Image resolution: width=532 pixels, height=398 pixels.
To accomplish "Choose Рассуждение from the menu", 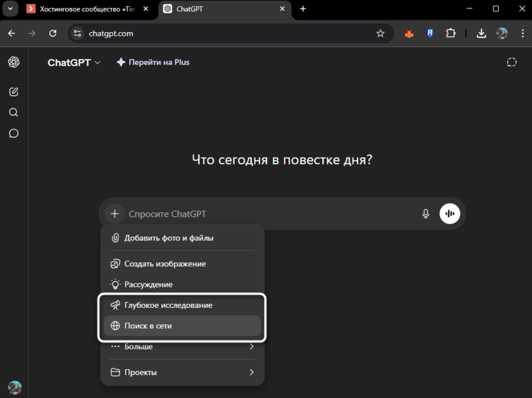I will click(182, 284).
